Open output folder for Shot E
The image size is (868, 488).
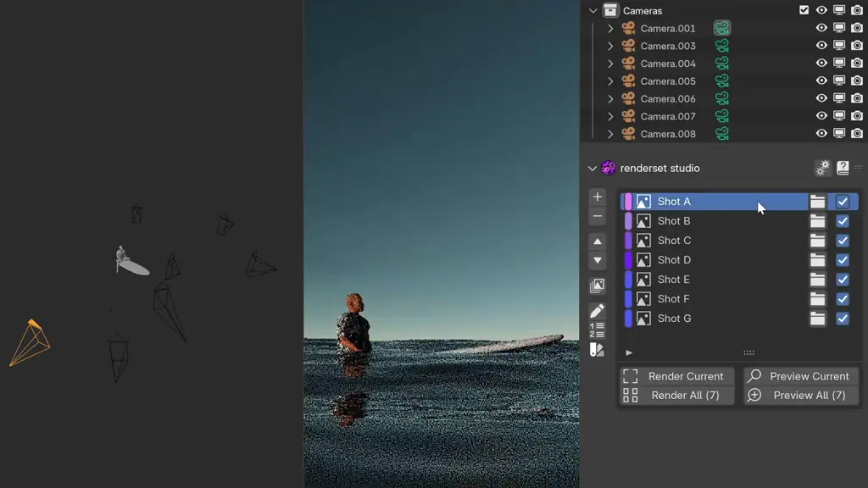point(818,280)
